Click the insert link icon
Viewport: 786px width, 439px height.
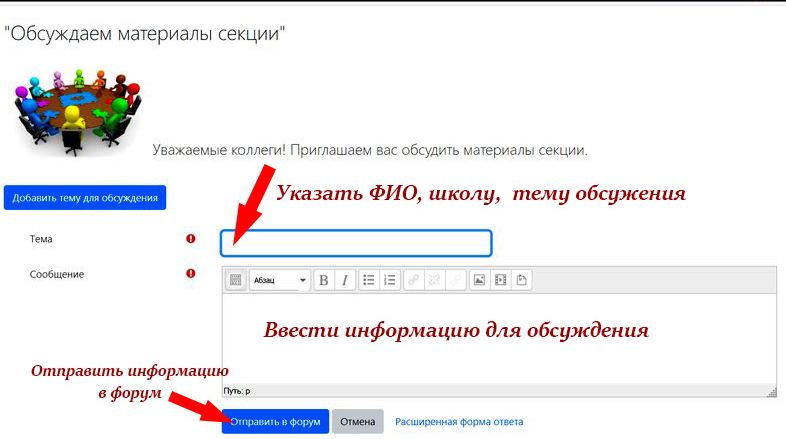coord(413,281)
